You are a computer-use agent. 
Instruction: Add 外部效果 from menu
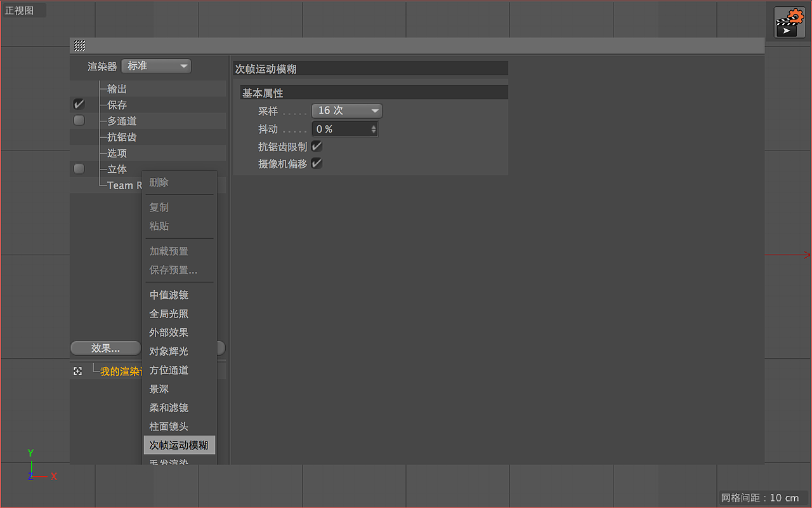[x=169, y=333]
